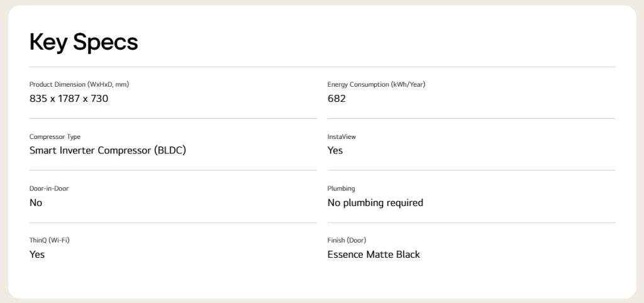Select the Essence Matte Black text
This screenshot has width=644, height=303.
(x=374, y=255)
